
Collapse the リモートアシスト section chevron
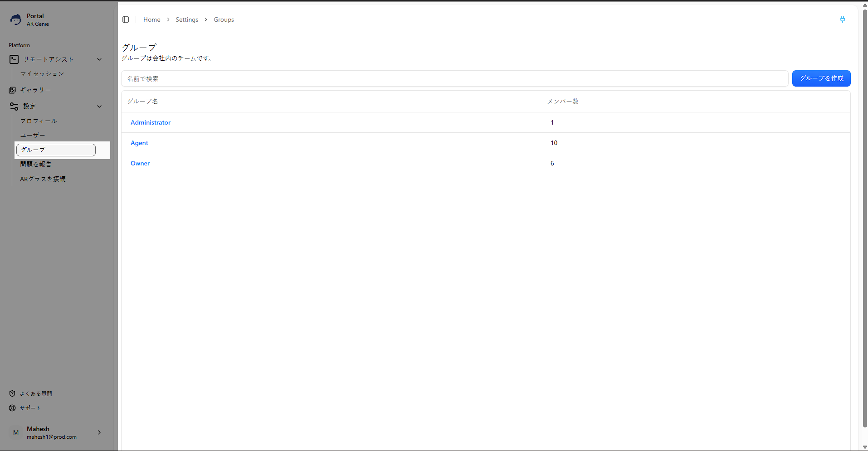[x=99, y=59]
